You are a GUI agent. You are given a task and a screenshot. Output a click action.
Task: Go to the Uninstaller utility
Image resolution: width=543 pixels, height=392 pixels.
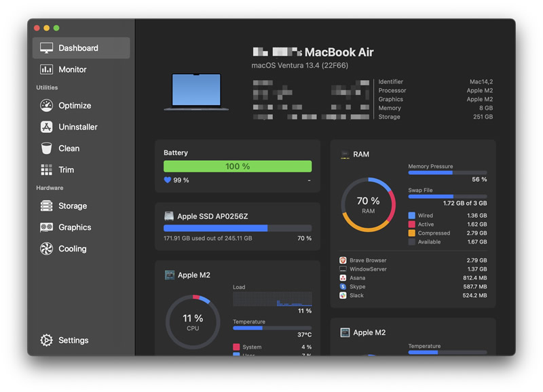[81, 127]
